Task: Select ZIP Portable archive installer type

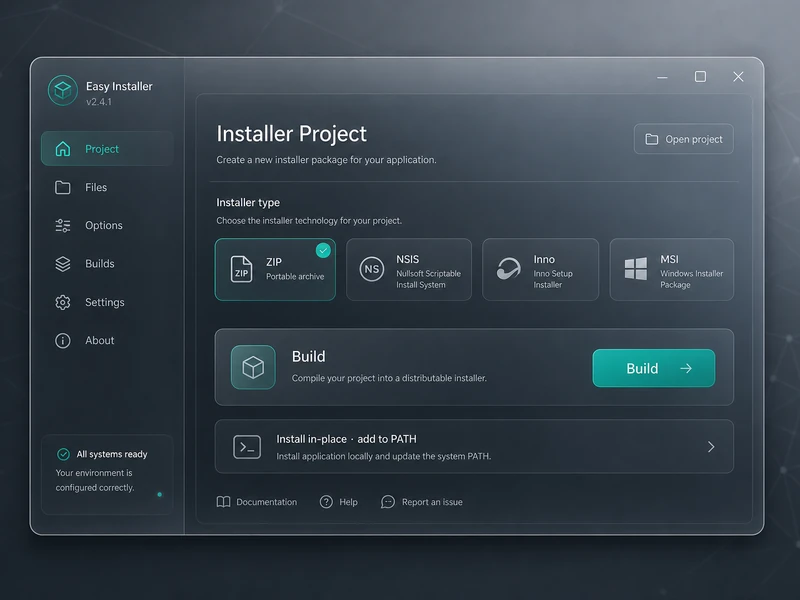Action: pyautogui.click(x=275, y=269)
